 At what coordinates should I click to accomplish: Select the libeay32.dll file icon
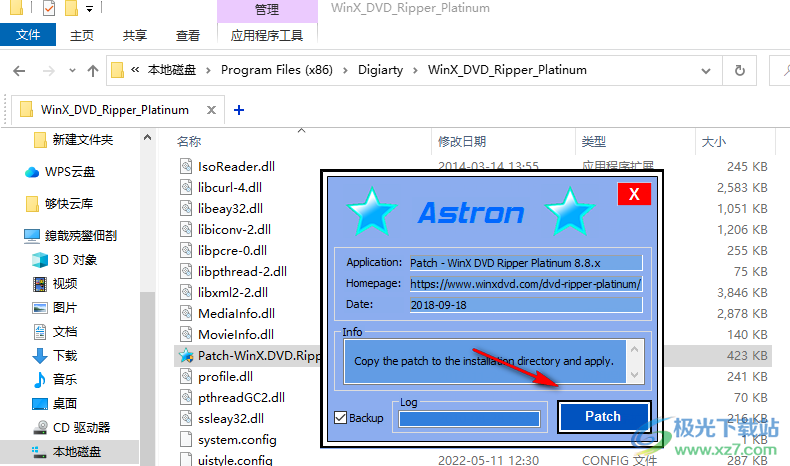pyautogui.click(x=186, y=209)
